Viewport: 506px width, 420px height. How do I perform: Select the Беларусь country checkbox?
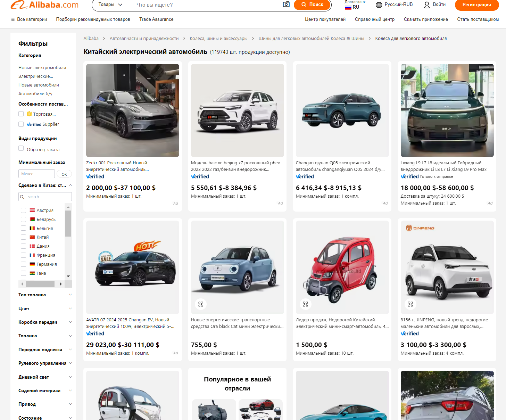click(23, 219)
